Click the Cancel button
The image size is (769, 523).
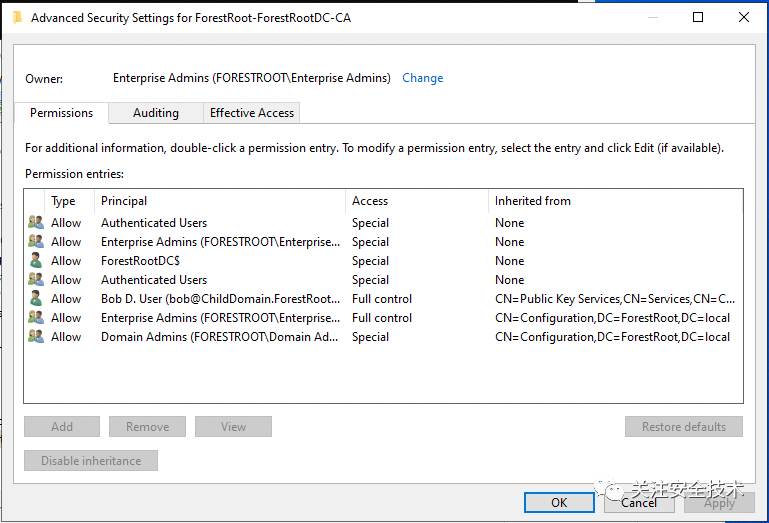point(639,502)
